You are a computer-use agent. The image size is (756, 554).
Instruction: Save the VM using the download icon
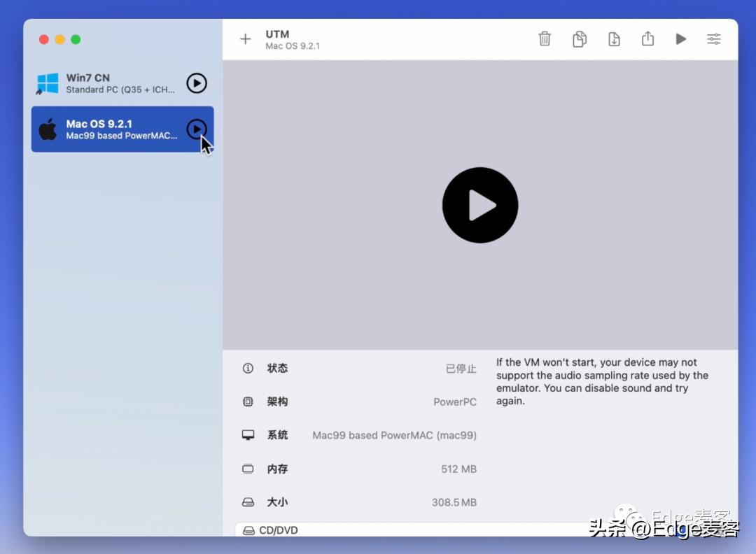(x=613, y=39)
